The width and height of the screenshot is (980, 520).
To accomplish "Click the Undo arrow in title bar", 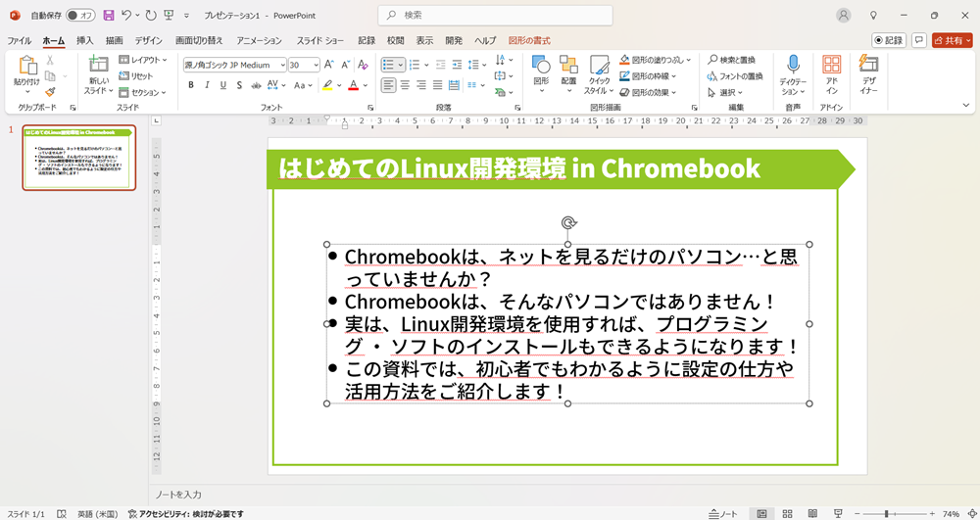I will coord(126,15).
